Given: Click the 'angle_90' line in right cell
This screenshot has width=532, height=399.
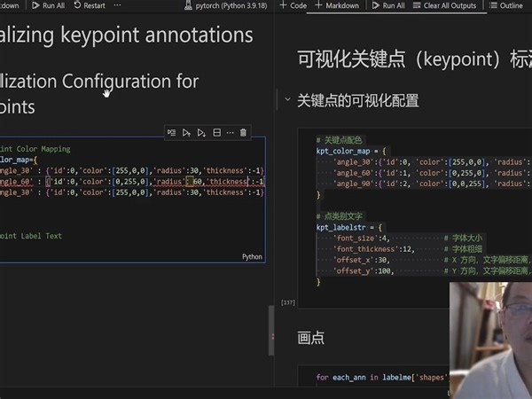Looking at the screenshot, I should (x=432, y=184).
